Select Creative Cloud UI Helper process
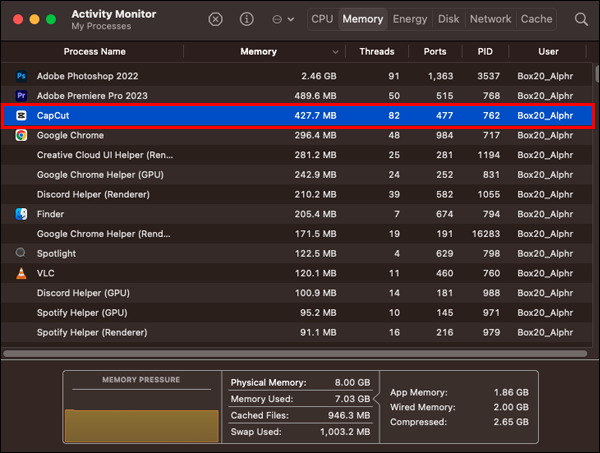The height and width of the screenshot is (453, 600). 105,155
